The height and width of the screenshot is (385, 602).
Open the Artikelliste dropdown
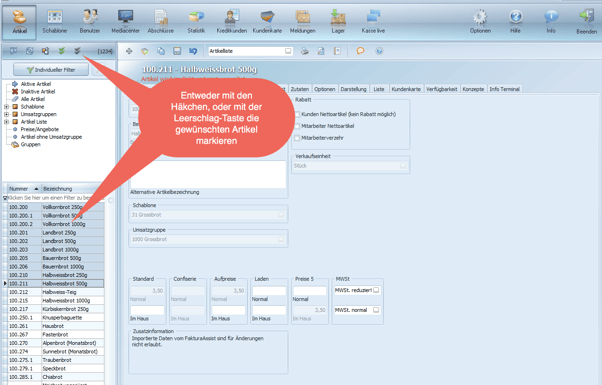click(288, 51)
